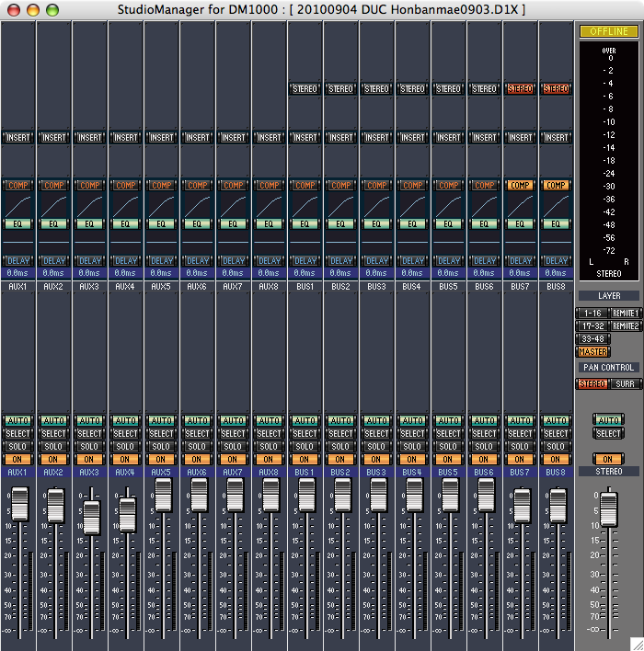Toggle AUTO on the stereo master
This screenshot has height=651, width=644.
tap(608, 420)
